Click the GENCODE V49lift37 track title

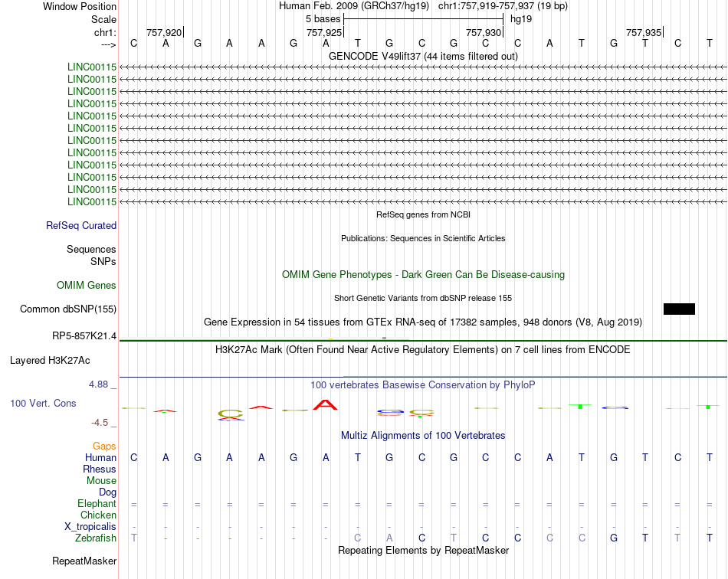(x=423, y=56)
